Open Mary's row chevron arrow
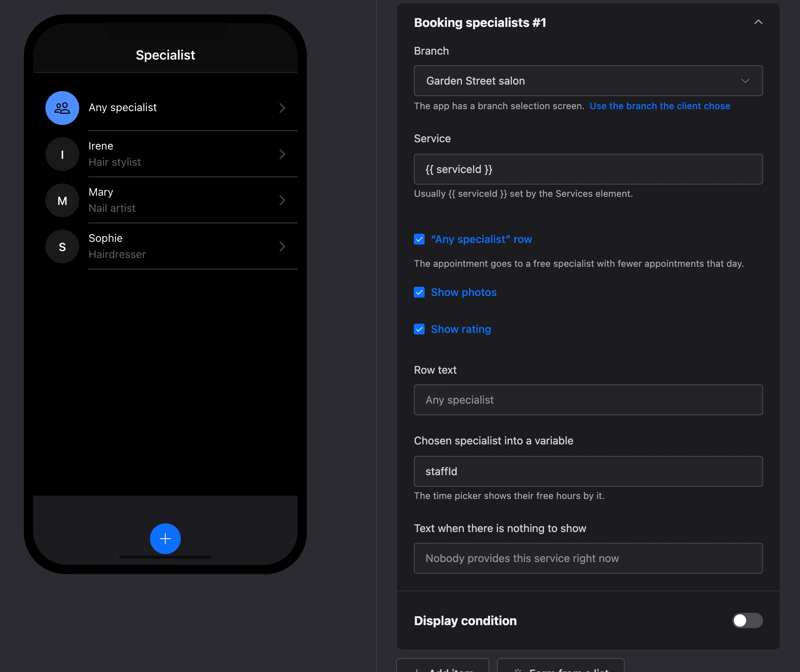The height and width of the screenshot is (672, 800). (282, 200)
